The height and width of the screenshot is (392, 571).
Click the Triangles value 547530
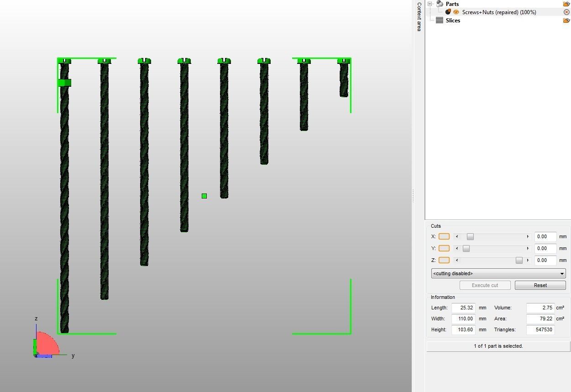(x=540, y=329)
